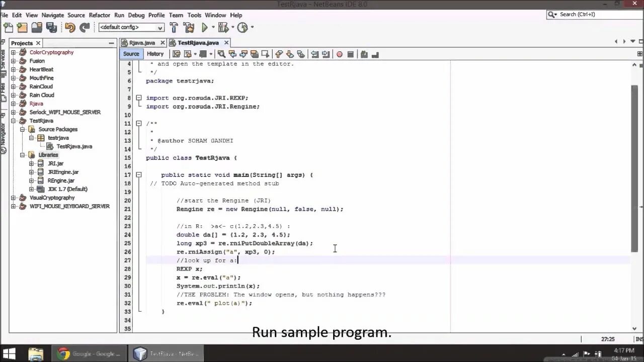This screenshot has width=644, height=362.
Task: Click the Uncomment editor toolbar icon
Action: tap(375, 54)
